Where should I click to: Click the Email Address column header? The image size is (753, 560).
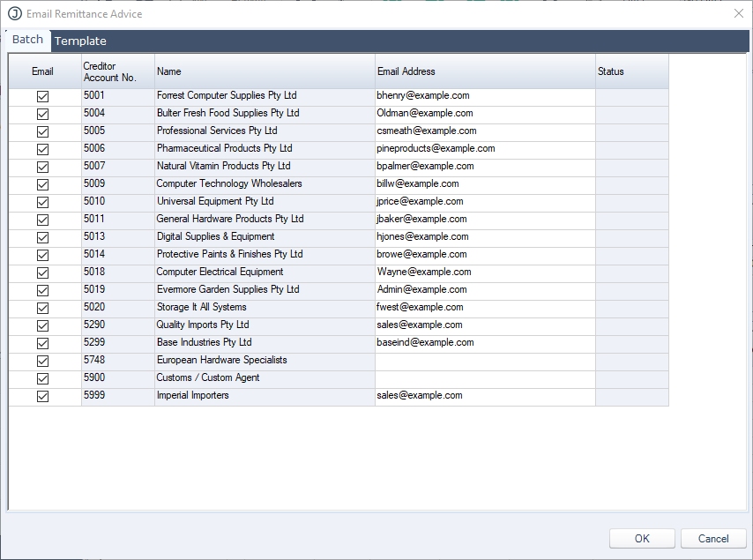click(x=484, y=71)
